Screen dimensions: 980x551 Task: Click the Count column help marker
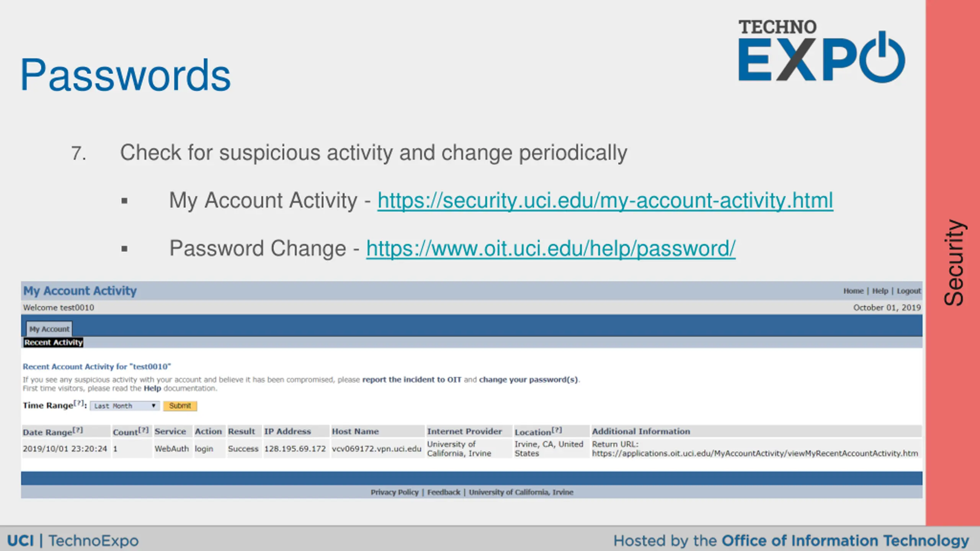click(143, 430)
